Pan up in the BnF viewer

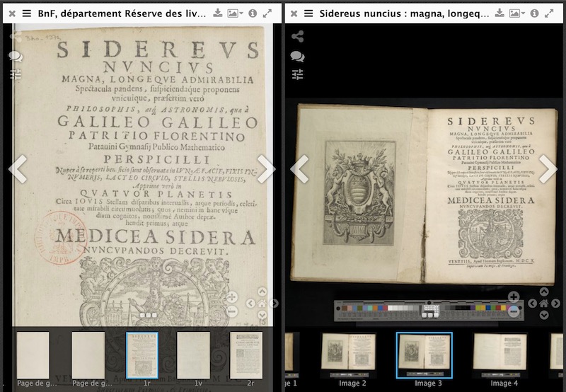(262, 292)
